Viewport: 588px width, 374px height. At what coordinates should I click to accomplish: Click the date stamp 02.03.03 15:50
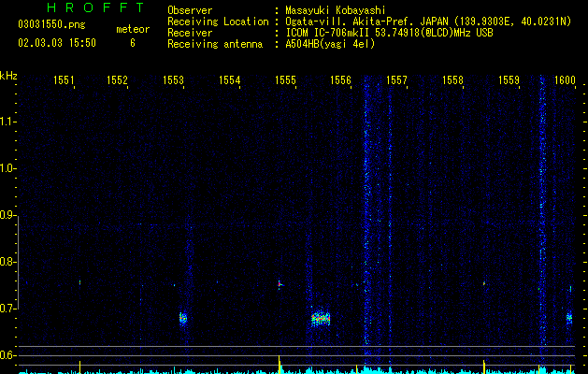point(57,43)
